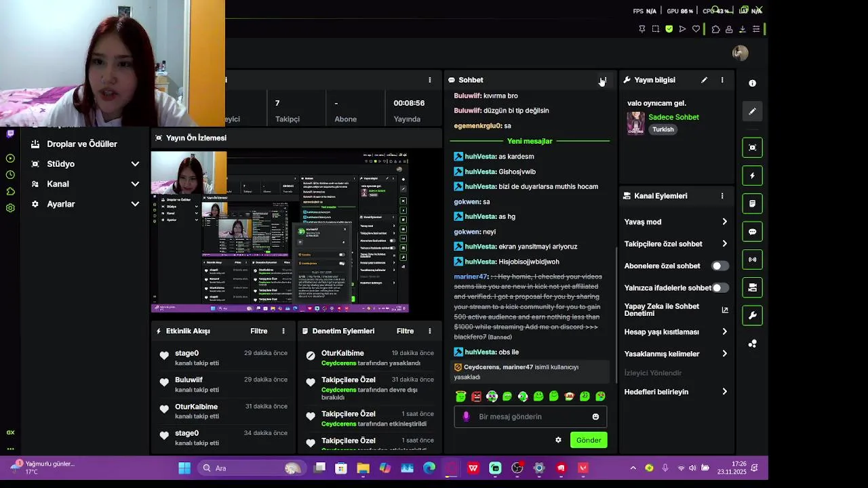Click the 00:08:56 stream uptime value
Image resolution: width=868 pixels, height=488 pixels.
coord(409,103)
